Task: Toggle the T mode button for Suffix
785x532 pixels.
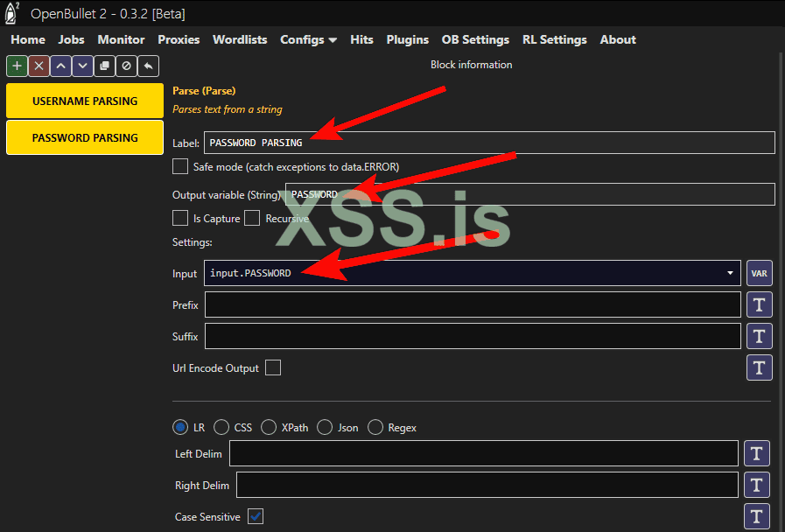Action: pos(760,336)
